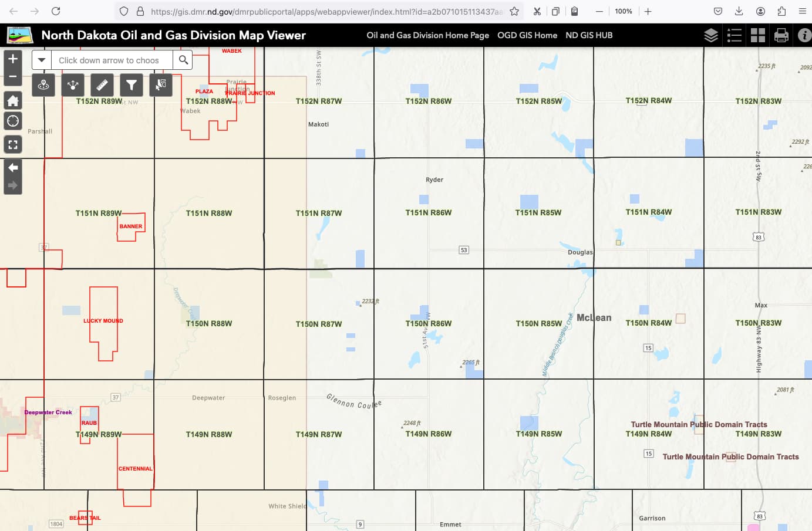This screenshot has width=812, height=531.
Task: Click the PLAZA field label
Action: 204,92
